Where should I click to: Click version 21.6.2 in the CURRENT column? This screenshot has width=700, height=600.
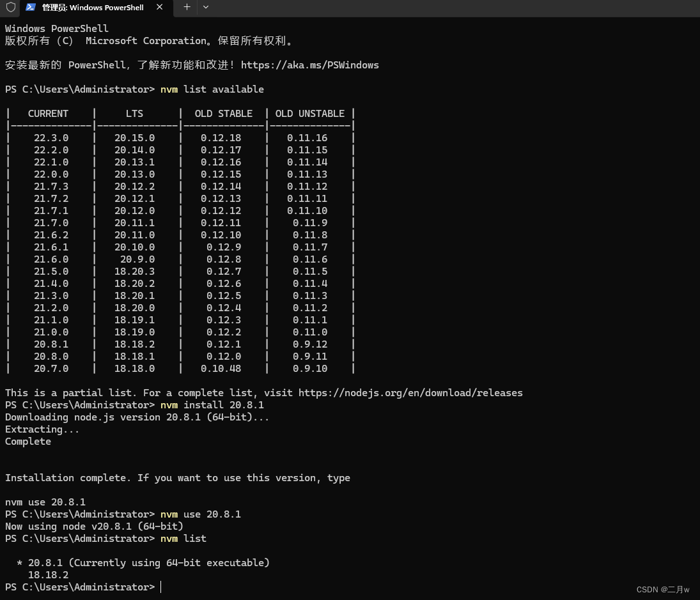click(51, 235)
